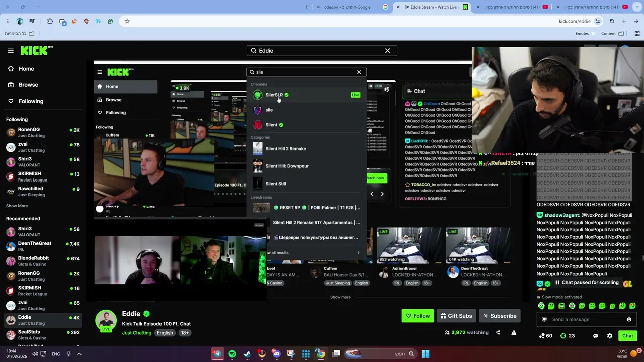Open the Chrome three-dot menu
Screen dimensions: 644x362
pyautogui.click(x=8, y=21)
